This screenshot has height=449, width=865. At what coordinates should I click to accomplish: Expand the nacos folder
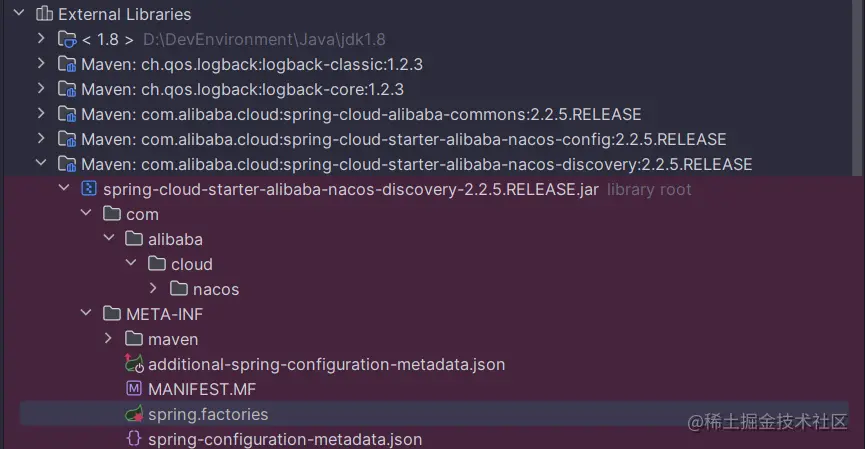[x=153, y=289]
